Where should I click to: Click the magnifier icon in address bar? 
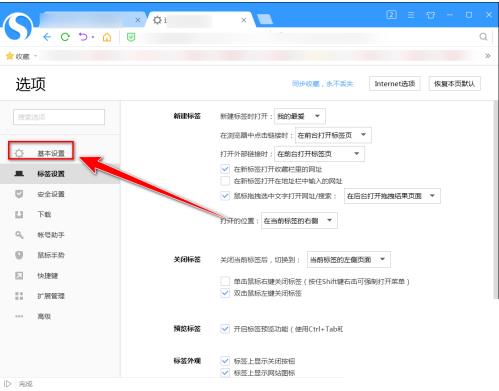point(483,37)
